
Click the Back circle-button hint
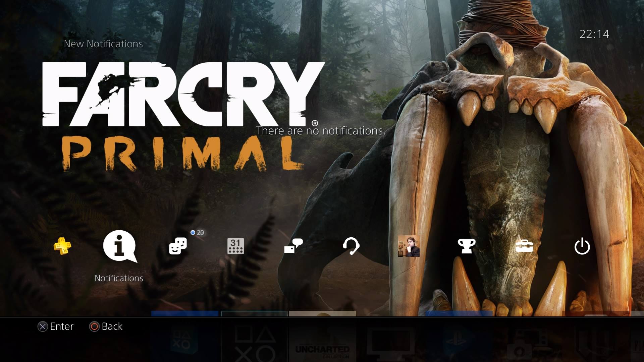pyautogui.click(x=106, y=326)
